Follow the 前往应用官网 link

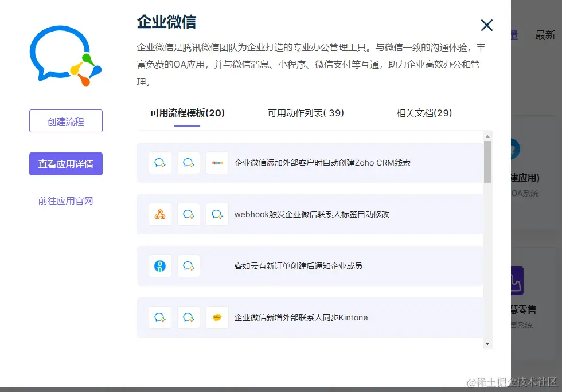pos(65,201)
